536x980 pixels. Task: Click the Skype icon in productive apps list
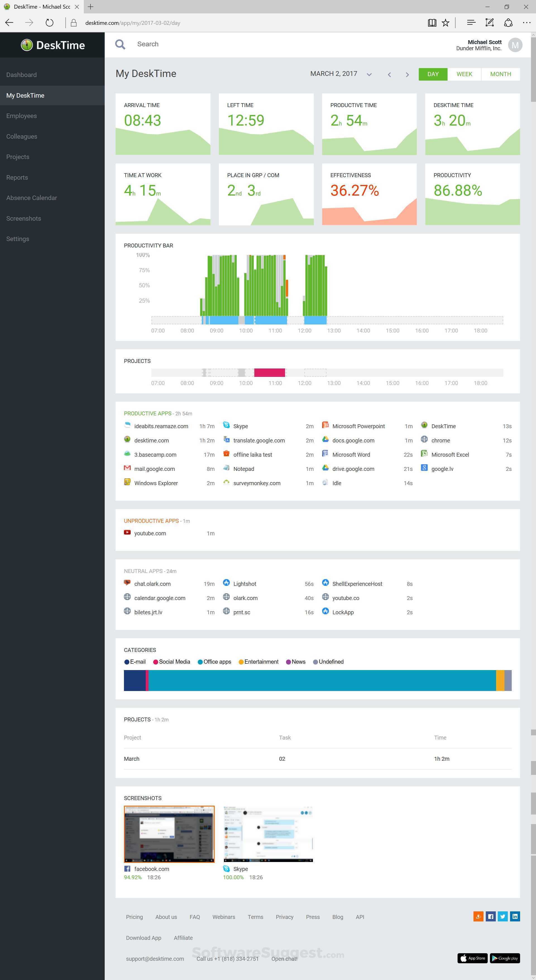(x=226, y=426)
